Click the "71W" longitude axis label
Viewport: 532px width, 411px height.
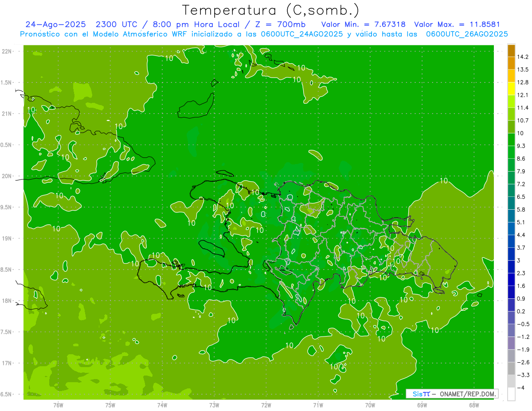tap(318, 406)
